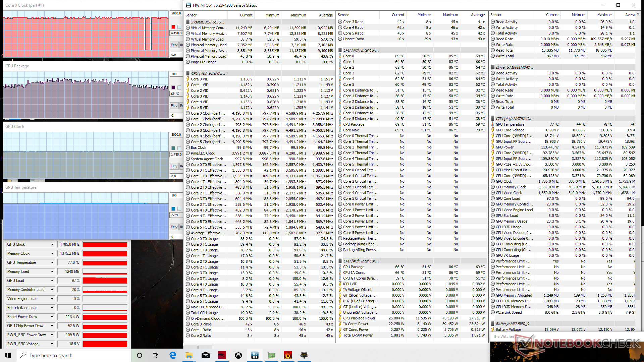This screenshot has width=644, height=362.
Task: Open The Witcher 3 taskbar icon
Action: pos(304,355)
